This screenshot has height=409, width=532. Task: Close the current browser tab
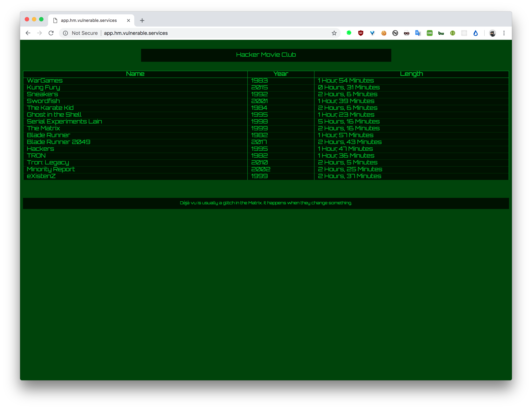pos(129,20)
